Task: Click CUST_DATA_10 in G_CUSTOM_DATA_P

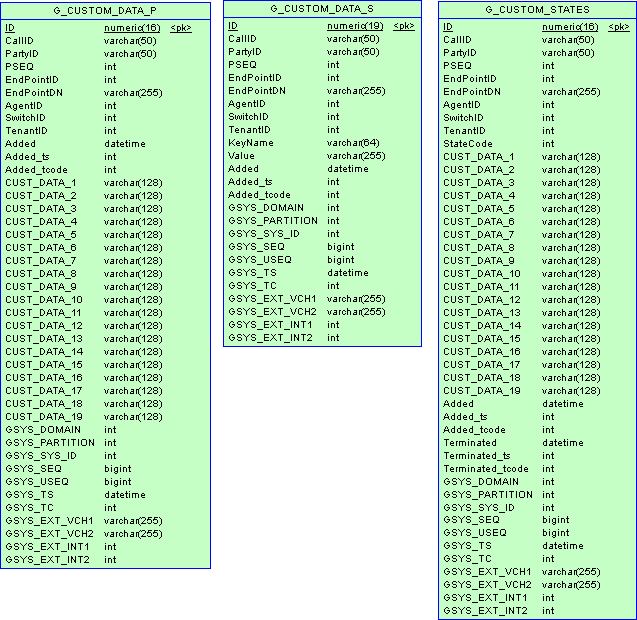Action: [x=44, y=300]
